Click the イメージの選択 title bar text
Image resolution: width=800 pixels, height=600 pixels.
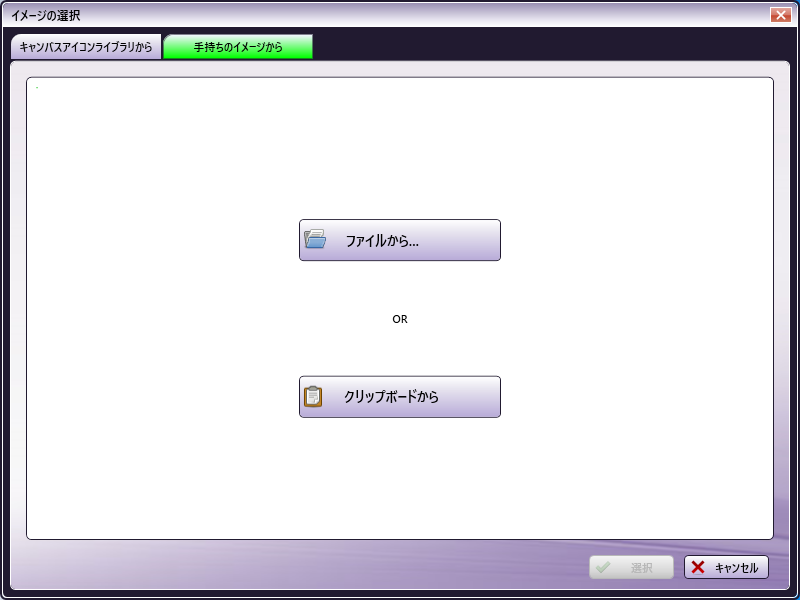click(46, 15)
